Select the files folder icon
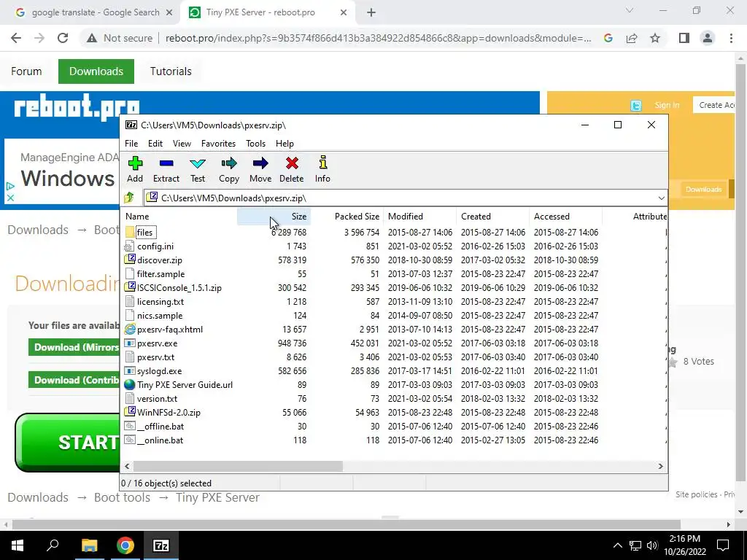747x560 pixels. pos(130,233)
